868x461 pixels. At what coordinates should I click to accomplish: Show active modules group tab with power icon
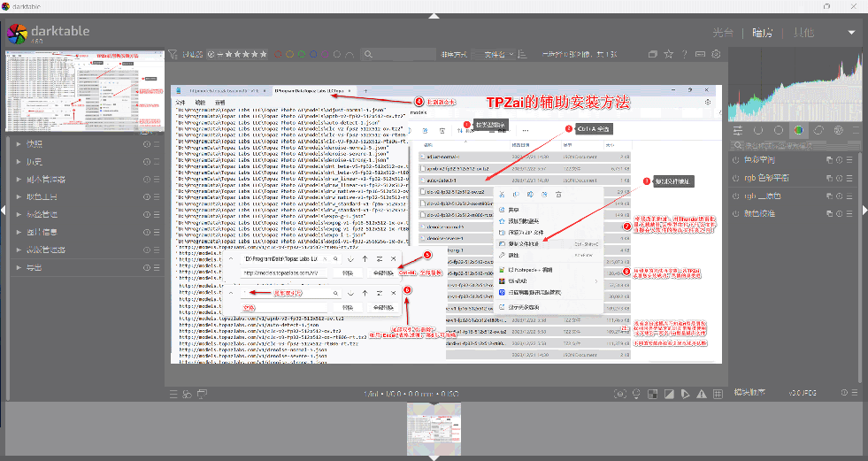[x=757, y=130]
